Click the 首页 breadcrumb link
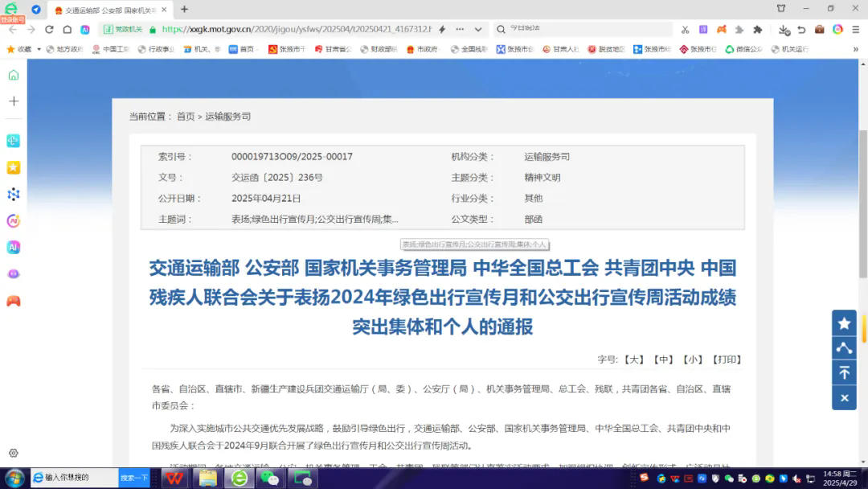 pyautogui.click(x=186, y=117)
